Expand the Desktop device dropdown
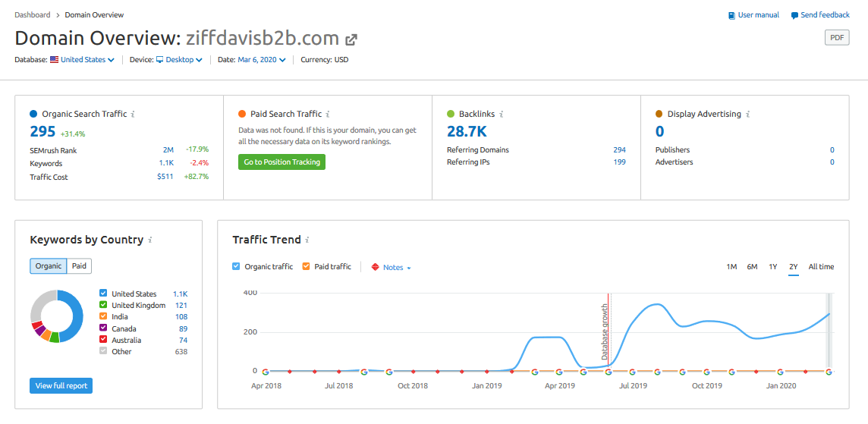868x424 pixels. [179, 60]
